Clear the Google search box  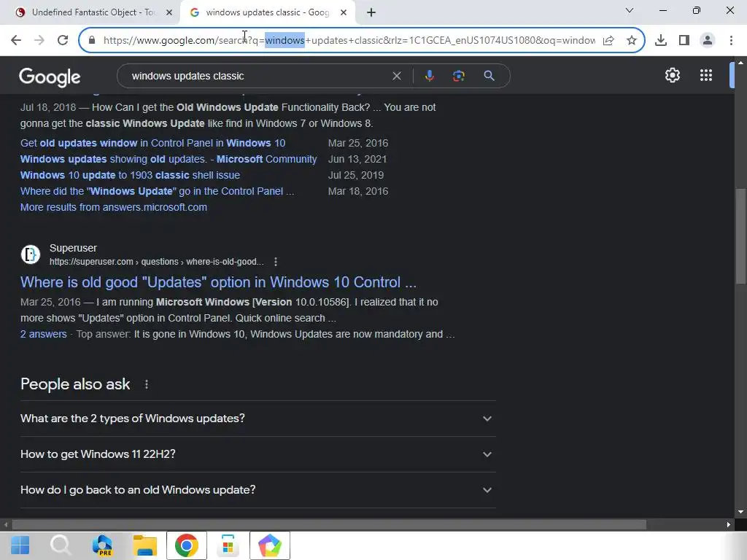point(396,76)
